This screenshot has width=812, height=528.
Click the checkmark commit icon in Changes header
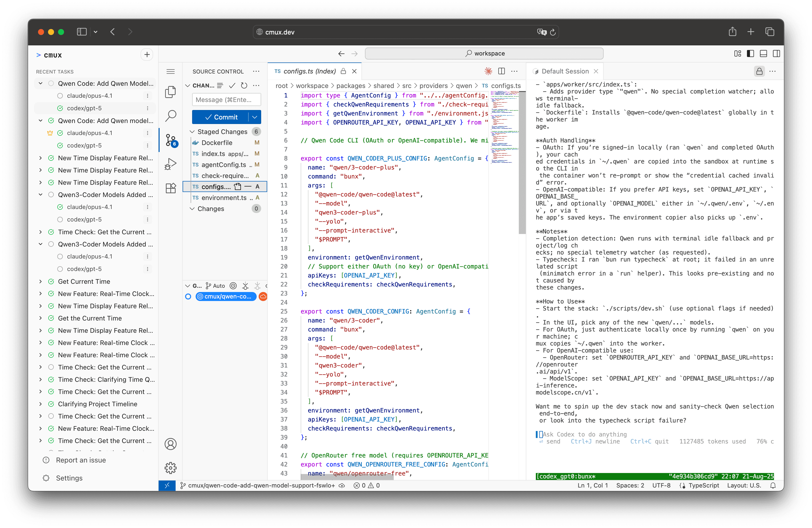coord(232,85)
